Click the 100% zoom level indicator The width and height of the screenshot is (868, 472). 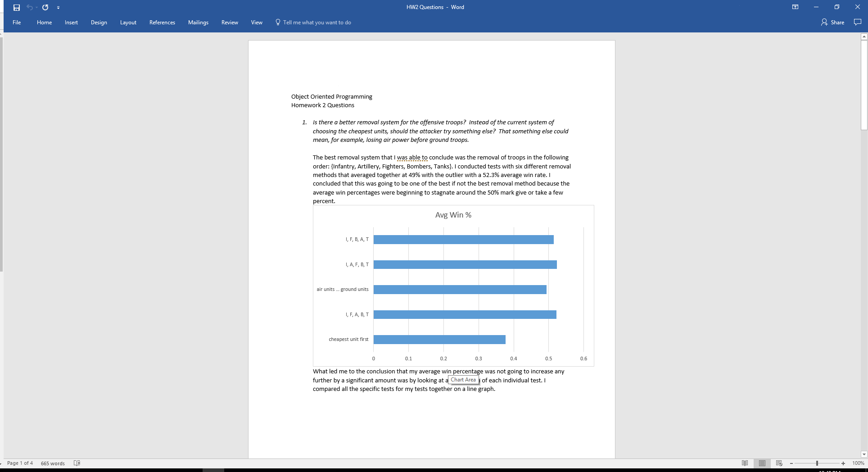tap(858, 463)
